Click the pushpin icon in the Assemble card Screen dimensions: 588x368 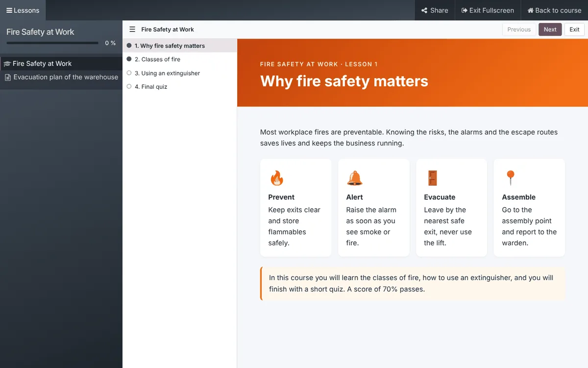(x=510, y=178)
